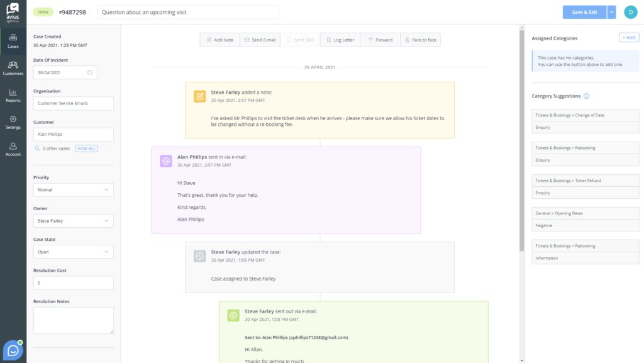Open the Save & Exit dropdown arrow
Viewport: 644px width, 363px height.
click(611, 12)
